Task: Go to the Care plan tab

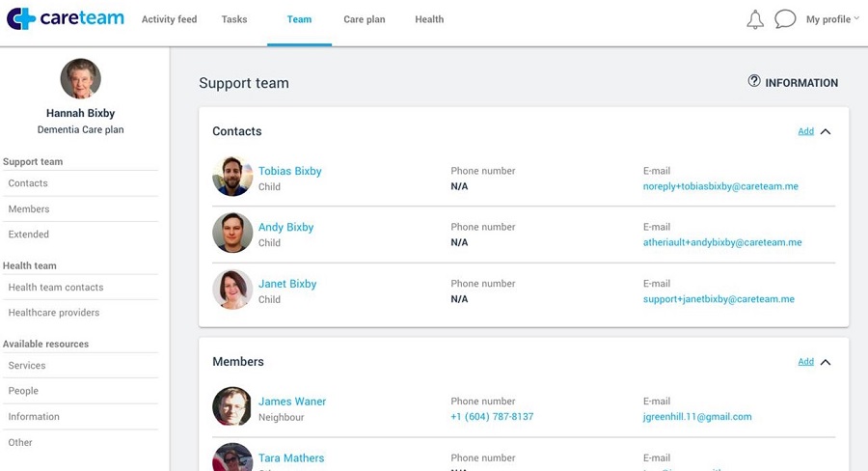Action: pos(365,19)
